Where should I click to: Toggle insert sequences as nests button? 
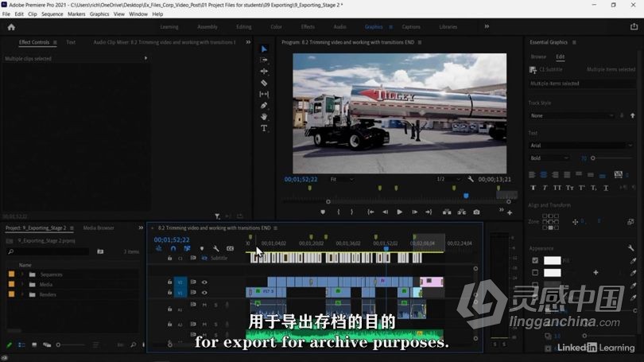[159, 248]
